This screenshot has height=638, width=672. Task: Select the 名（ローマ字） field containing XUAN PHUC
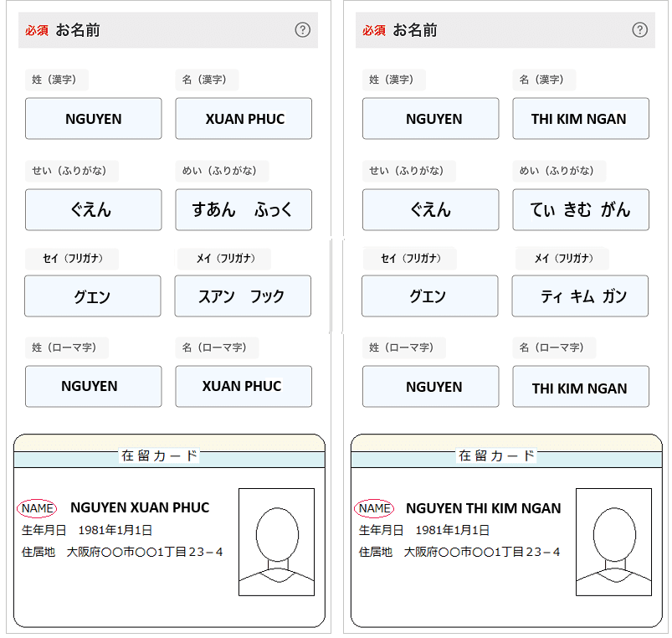coord(244,386)
